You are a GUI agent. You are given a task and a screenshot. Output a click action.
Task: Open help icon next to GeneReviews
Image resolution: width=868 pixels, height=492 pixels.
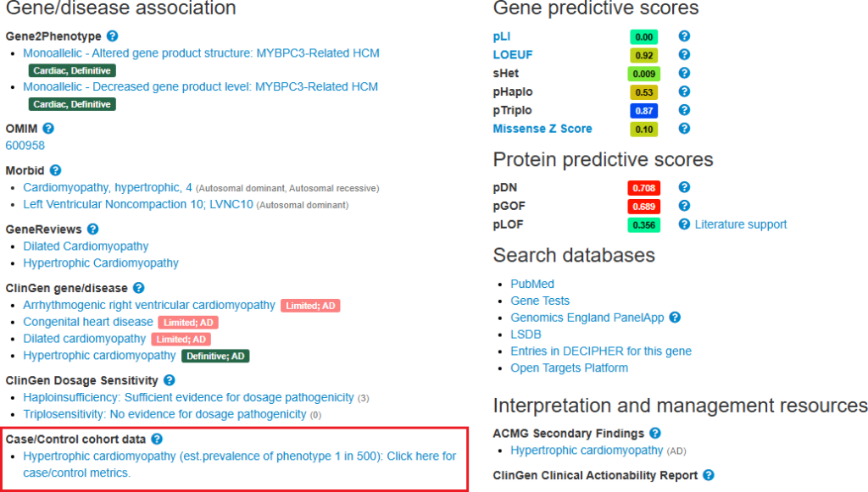tap(93, 229)
